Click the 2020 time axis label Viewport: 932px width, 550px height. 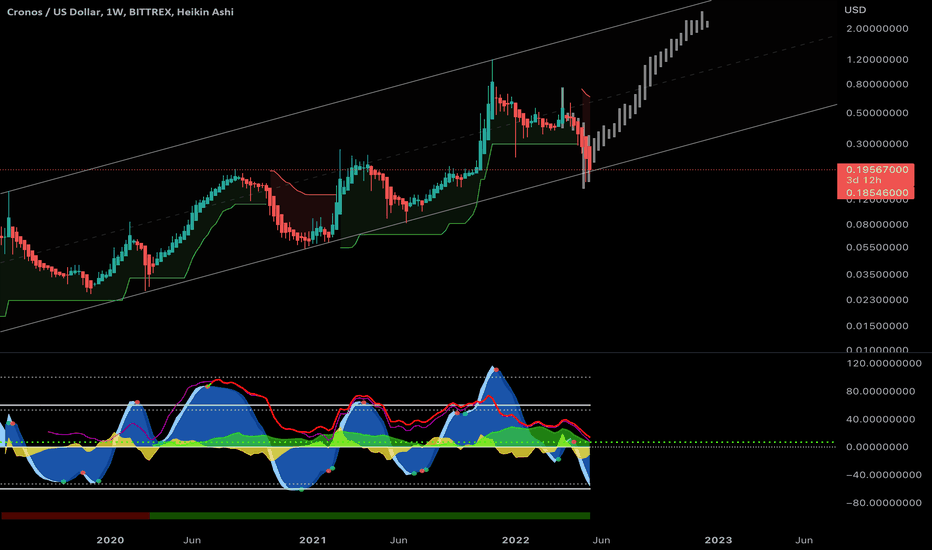pos(110,540)
